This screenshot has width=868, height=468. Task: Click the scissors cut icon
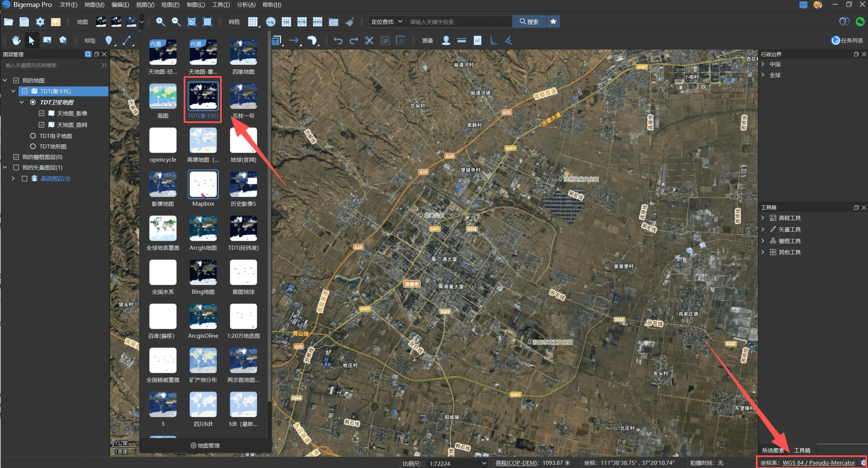pos(369,41)
